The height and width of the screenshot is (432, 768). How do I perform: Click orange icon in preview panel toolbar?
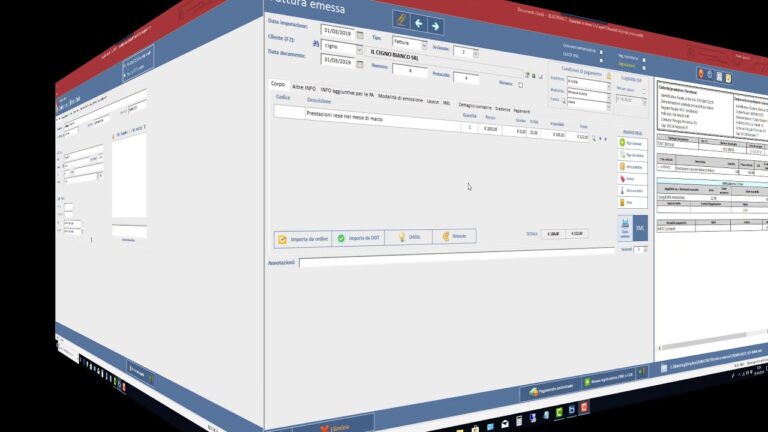click(700, 73)
